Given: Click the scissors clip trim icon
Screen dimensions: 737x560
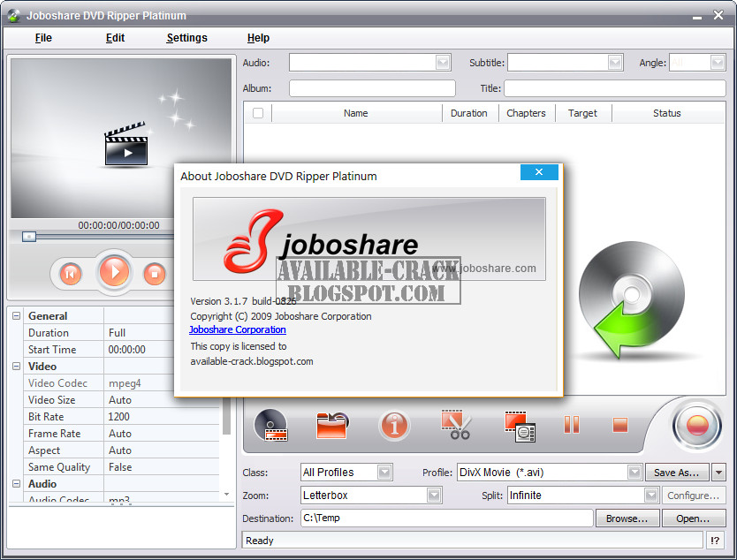Looking at the screenshot, I should click(455, 425).
